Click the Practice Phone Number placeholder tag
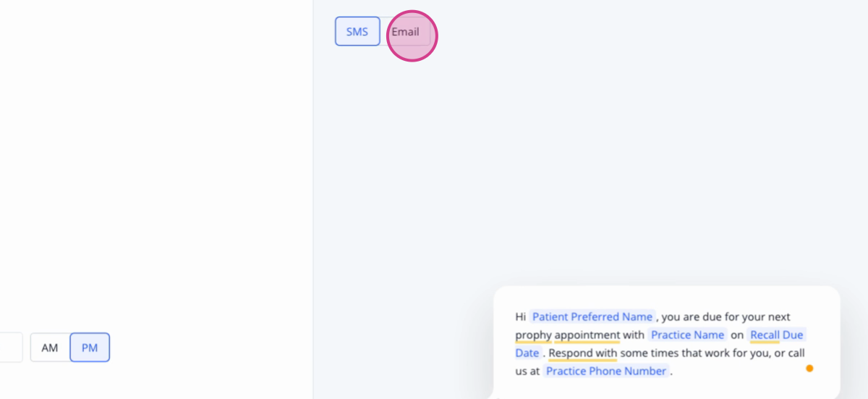The height and width of the screenshot is (399, 868). tap(606, 371)
